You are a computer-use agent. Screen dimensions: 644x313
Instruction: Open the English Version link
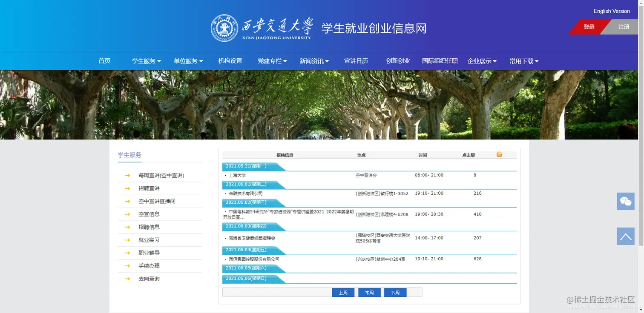612,11
